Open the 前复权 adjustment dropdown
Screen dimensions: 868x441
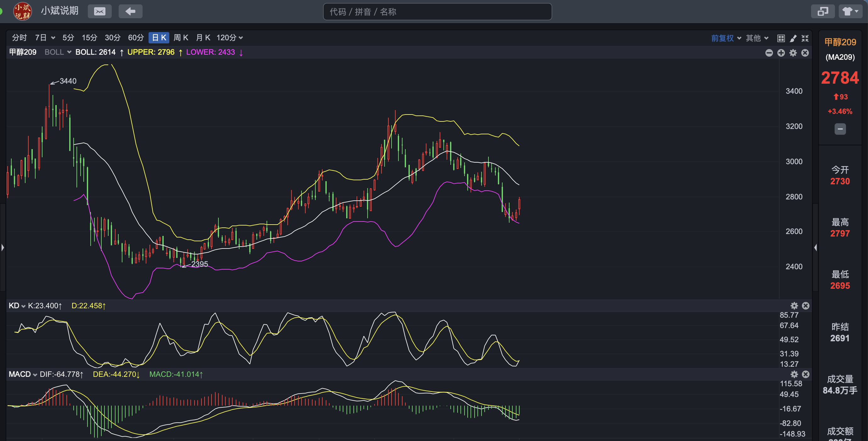726,38
